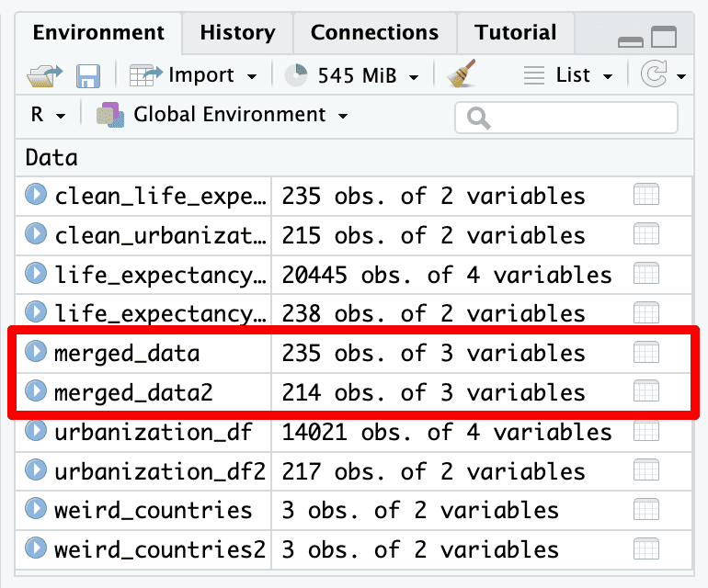Viewport: 708px width, 588px height.
Task: Open the Global Environment dropdown
Action: click(x=227, y=116)
